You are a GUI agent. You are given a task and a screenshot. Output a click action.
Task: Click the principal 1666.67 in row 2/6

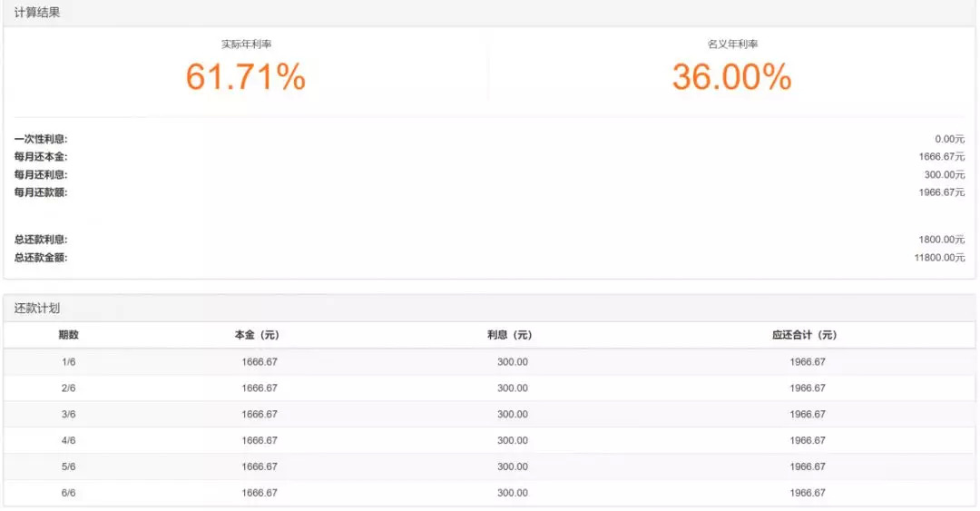pyautogui.click(x=260, y=388)
